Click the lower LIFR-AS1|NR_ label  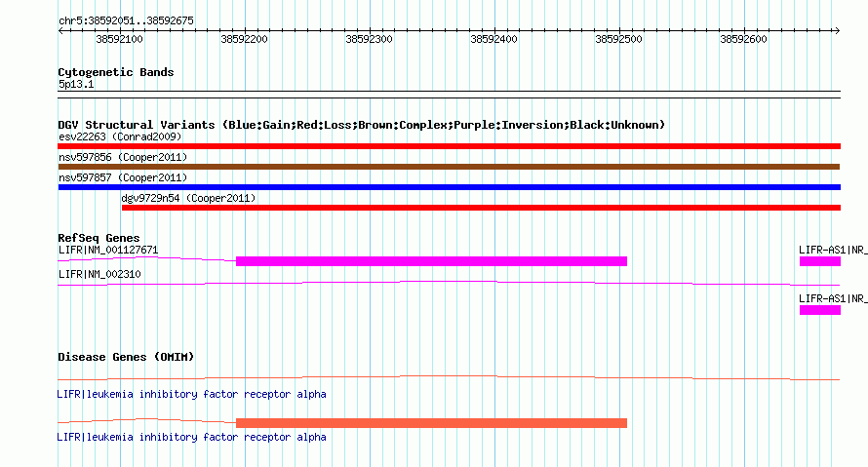click(833, 298)
